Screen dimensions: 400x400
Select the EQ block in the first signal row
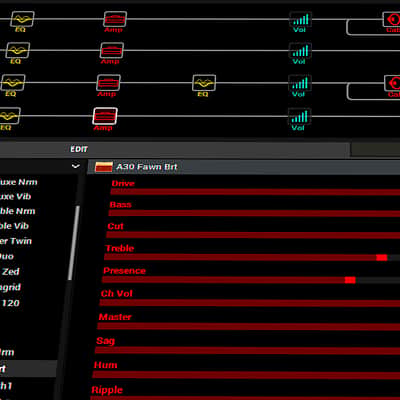(x=22, y=19)
